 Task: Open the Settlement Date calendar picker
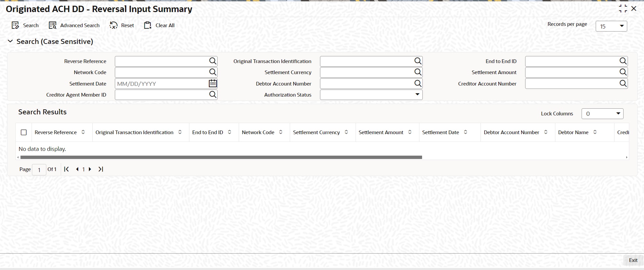[x=213, y=84]
